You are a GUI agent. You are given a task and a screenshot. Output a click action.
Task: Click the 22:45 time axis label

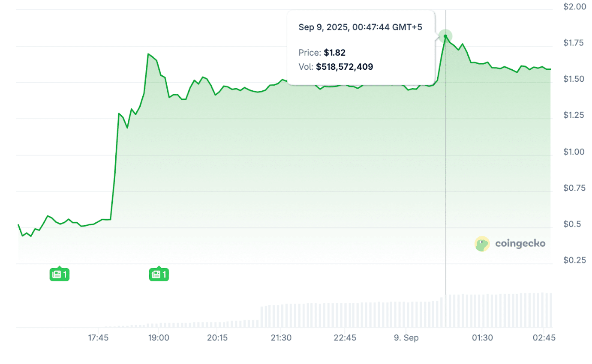345,337
